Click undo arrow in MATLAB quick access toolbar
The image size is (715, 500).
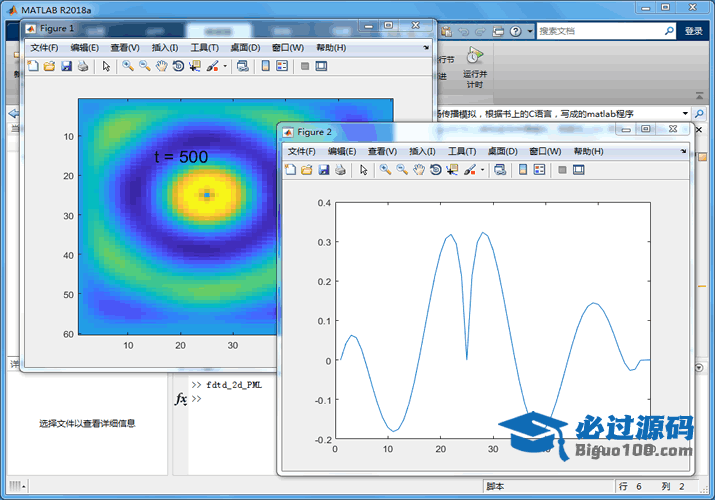tap(464, 31)
